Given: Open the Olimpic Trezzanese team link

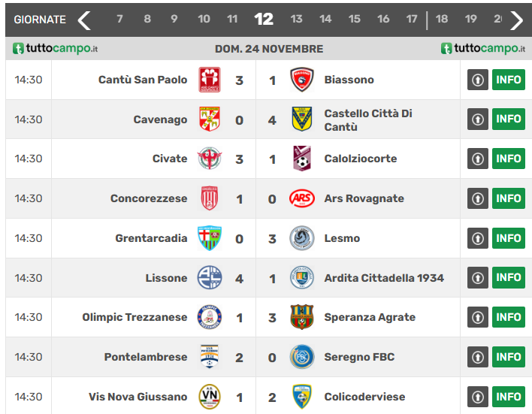Looking at the screenshot, I should click(135, 317).
